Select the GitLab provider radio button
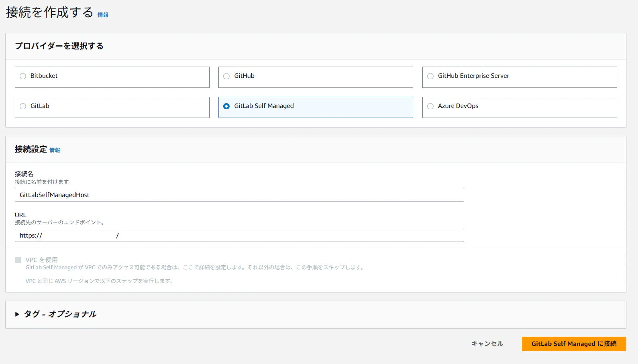 click(23, 106)
